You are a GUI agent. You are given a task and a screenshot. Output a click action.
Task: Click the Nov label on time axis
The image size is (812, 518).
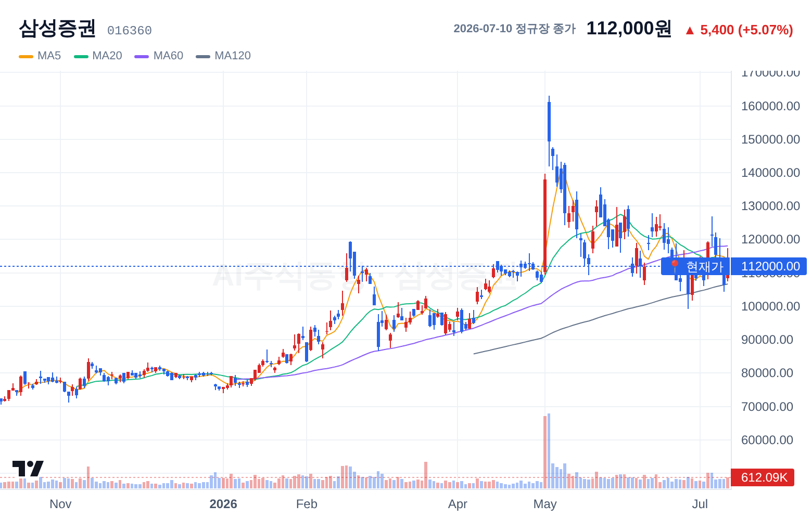[x=60, y=504]
